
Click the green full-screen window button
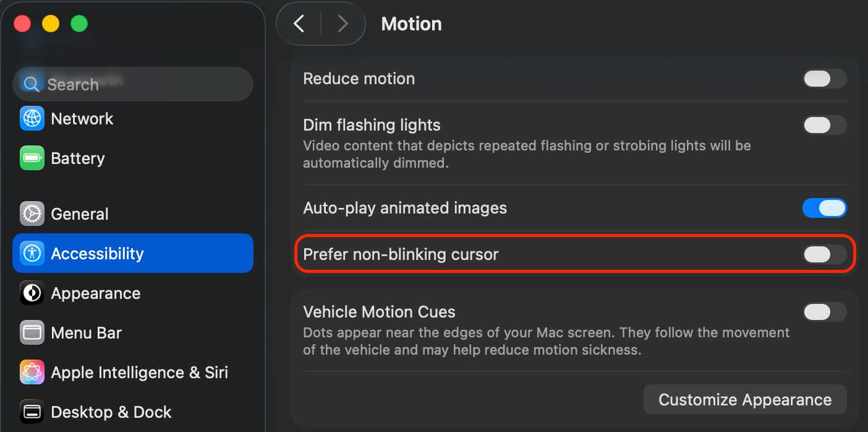pos(79,24)
